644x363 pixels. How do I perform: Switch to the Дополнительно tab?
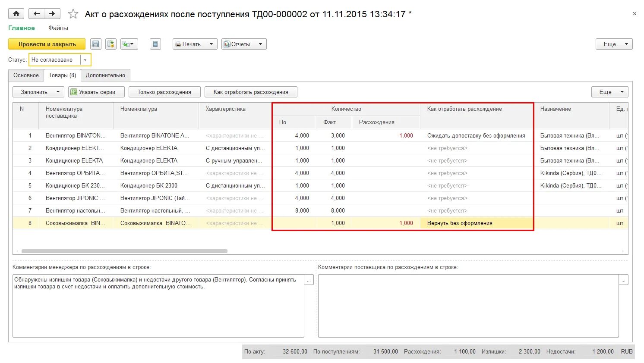pos(105,75)
